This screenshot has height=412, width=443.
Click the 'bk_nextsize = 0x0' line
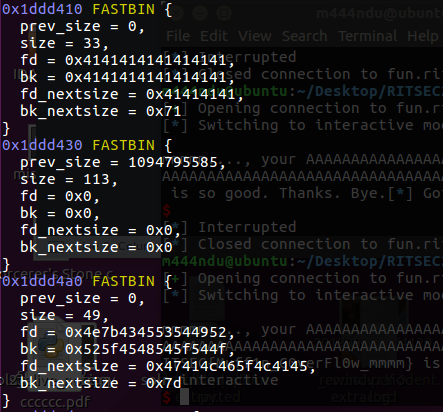pos(96,247)
